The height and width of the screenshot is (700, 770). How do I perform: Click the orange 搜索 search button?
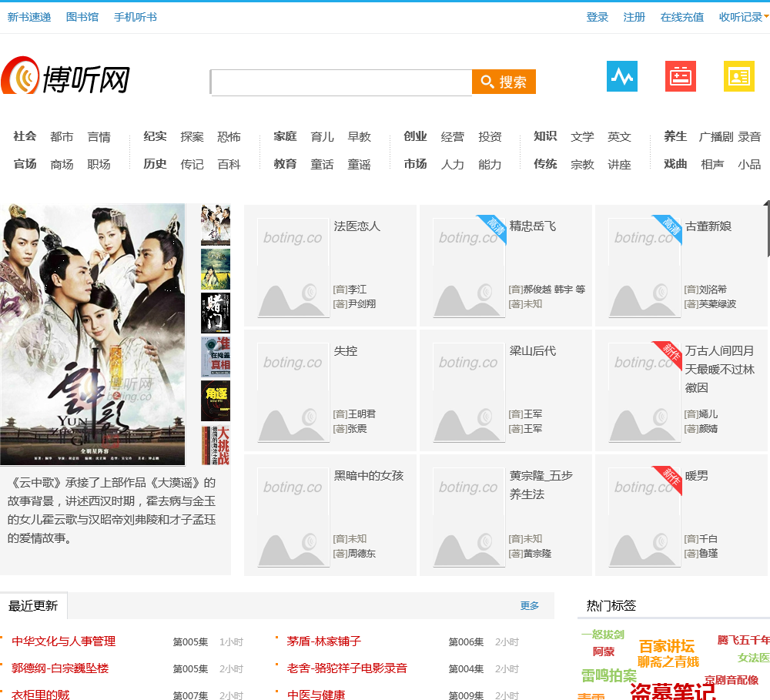pos(504,82)
